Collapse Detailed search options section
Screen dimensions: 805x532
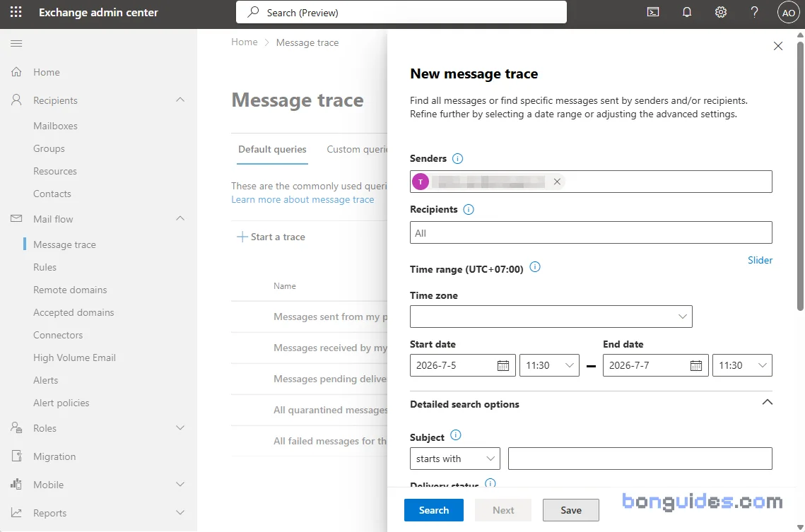pos(767,403)
